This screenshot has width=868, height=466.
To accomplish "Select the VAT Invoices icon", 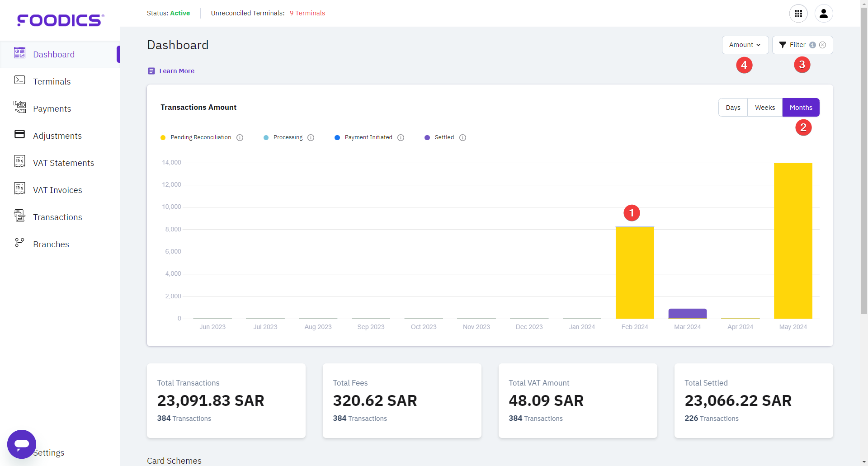I will click(x=20, y=188).
